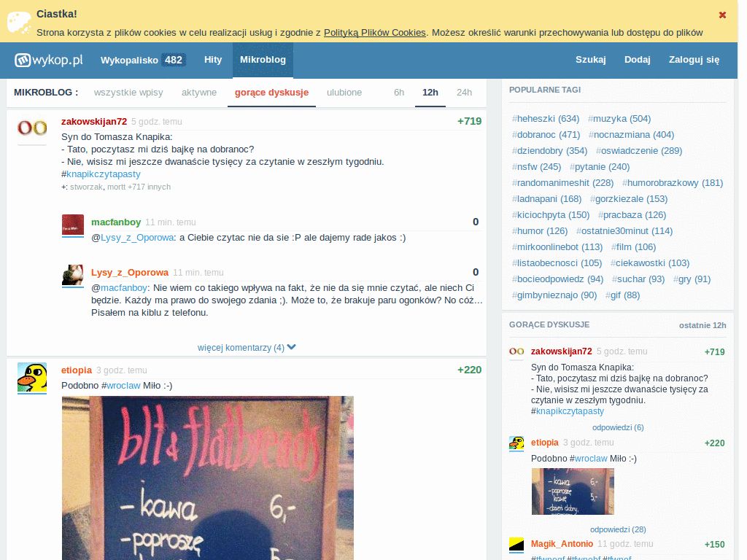Click the +717 innych voters link
747x560 pixels.
(x=149, y=187)
